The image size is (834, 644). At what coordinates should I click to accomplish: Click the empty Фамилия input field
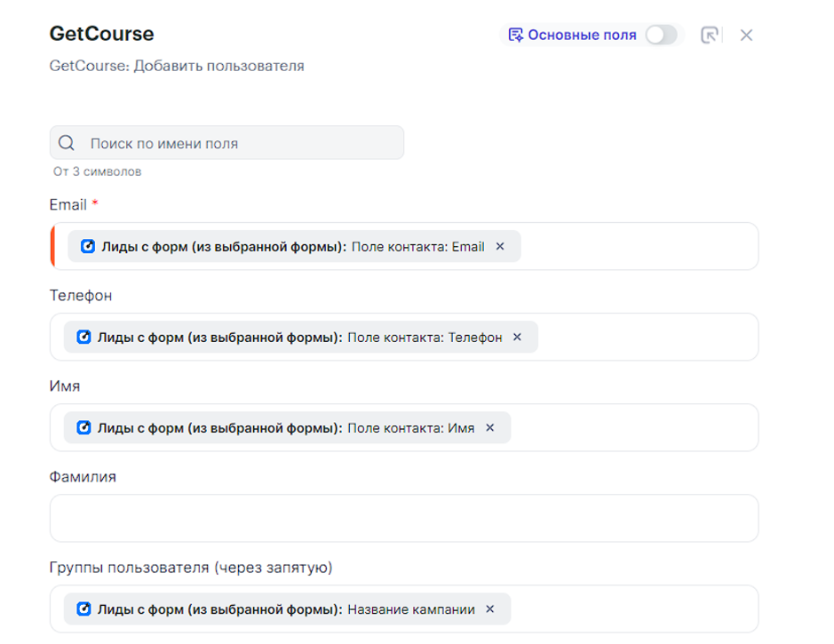[x=404, y=519]
